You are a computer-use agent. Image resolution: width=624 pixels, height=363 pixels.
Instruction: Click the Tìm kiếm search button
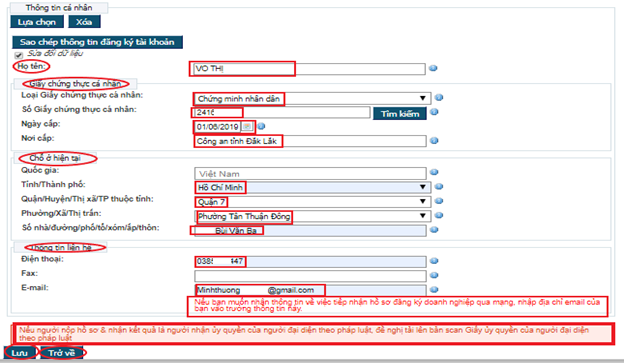click(x=400, y=113)
